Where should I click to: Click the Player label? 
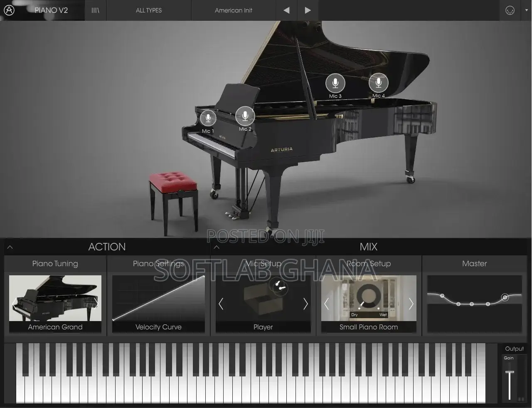pos(263,327)
